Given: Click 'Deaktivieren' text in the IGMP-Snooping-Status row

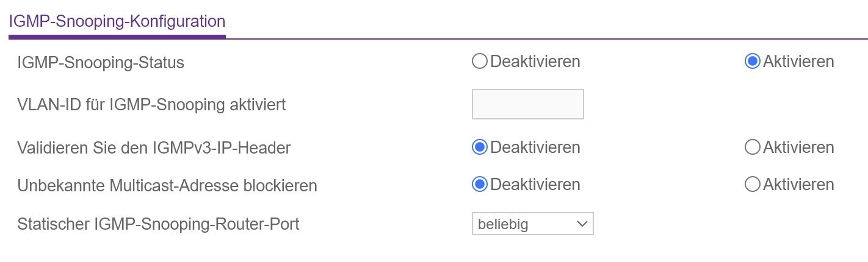Looking at the screenshot, I should coord(535,62).
